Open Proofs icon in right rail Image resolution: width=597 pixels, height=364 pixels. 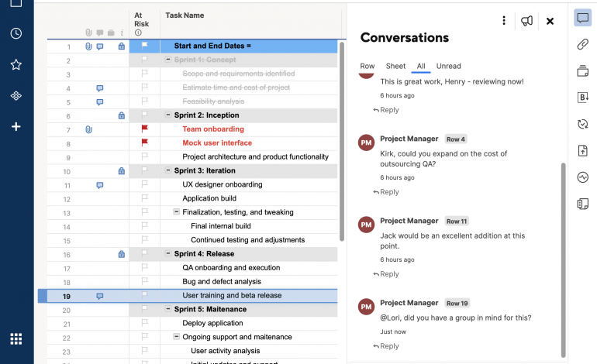(x=582, y=70)
